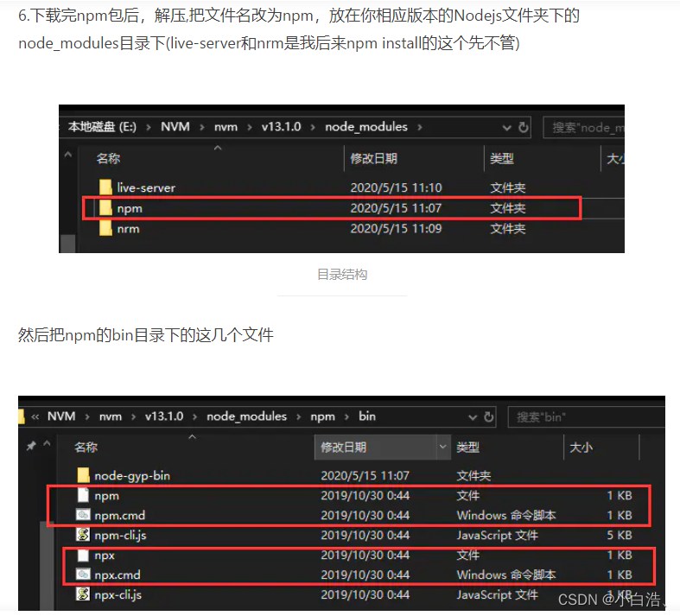Go to node_modules in lower breadcrumb
The image size is (680, 616).
tap(247, 416)
